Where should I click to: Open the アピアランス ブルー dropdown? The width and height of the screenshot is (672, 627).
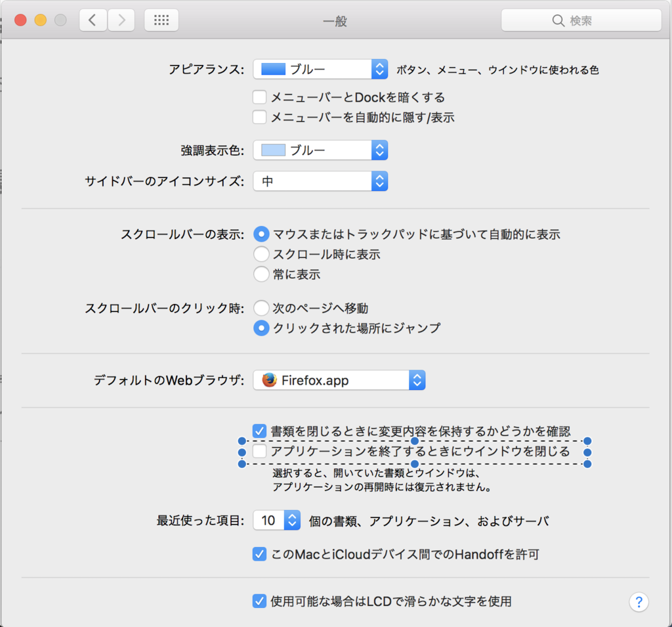click(320, 69)
